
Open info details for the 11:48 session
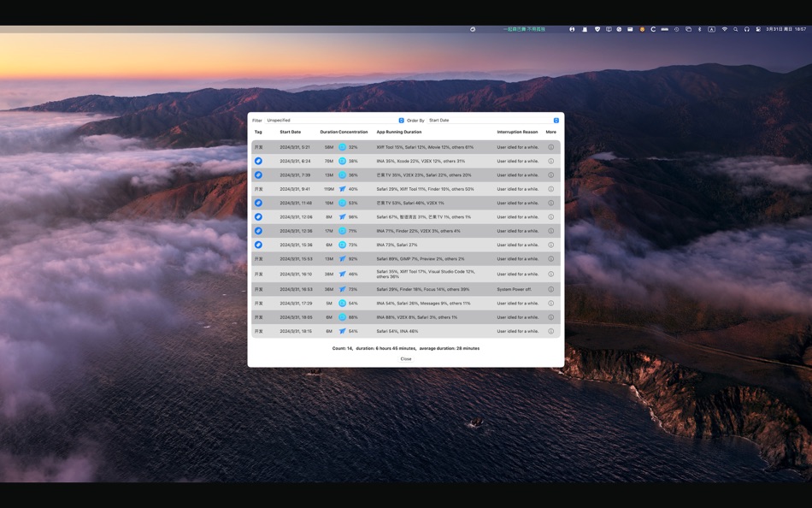click(551, 204)
